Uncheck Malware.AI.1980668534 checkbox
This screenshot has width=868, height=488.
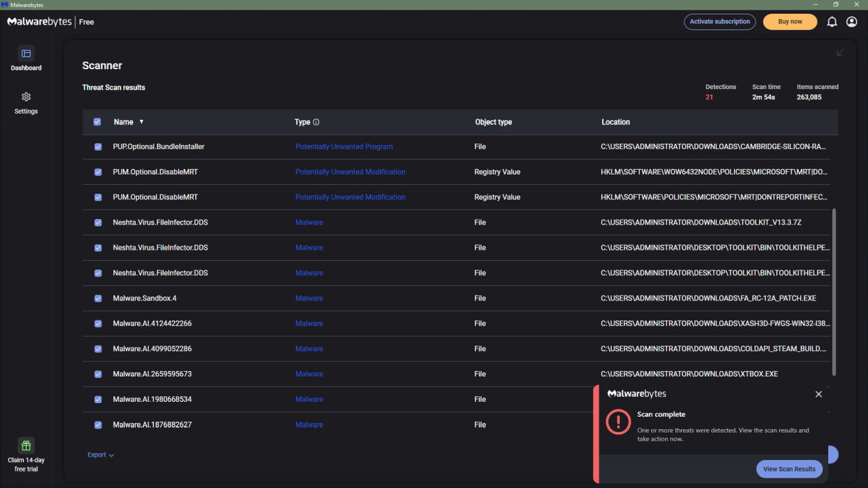click(x=98, y=400)
